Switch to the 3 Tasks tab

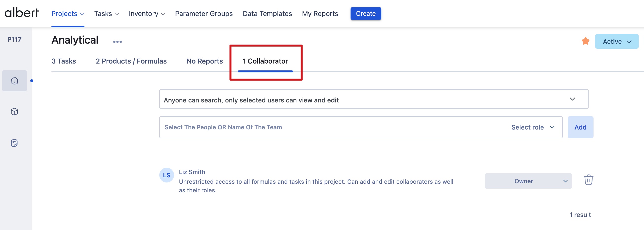point(64,61)
